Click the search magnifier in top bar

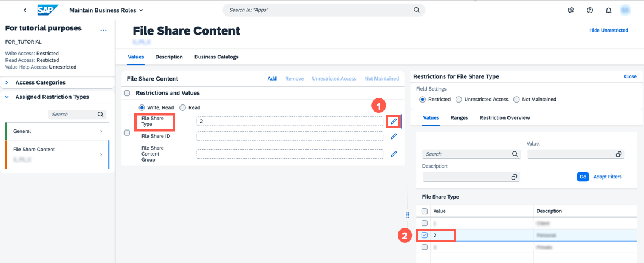[x=416, y=10]
